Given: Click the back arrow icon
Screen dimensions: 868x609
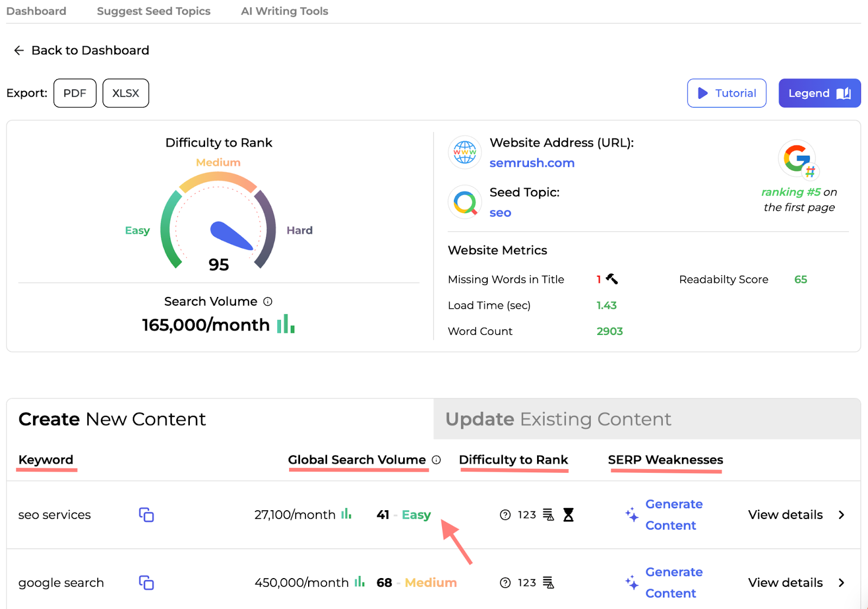Looking at the screenshot, I should (19, 50).
